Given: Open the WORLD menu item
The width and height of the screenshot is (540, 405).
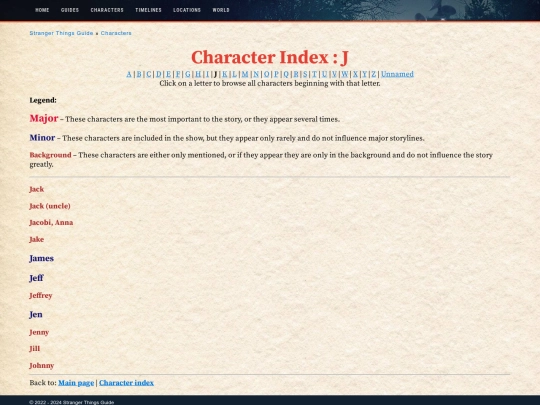Looking at the screenshot, I should pos(221,10).
